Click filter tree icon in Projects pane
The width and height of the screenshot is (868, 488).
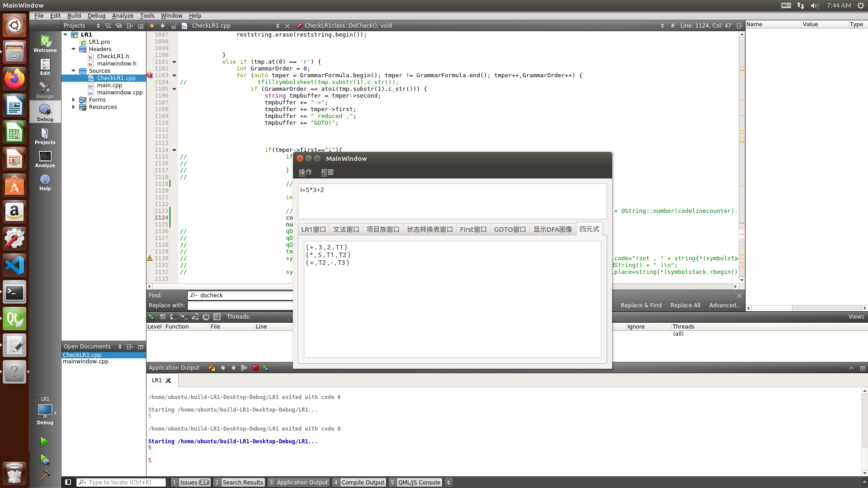108,26
